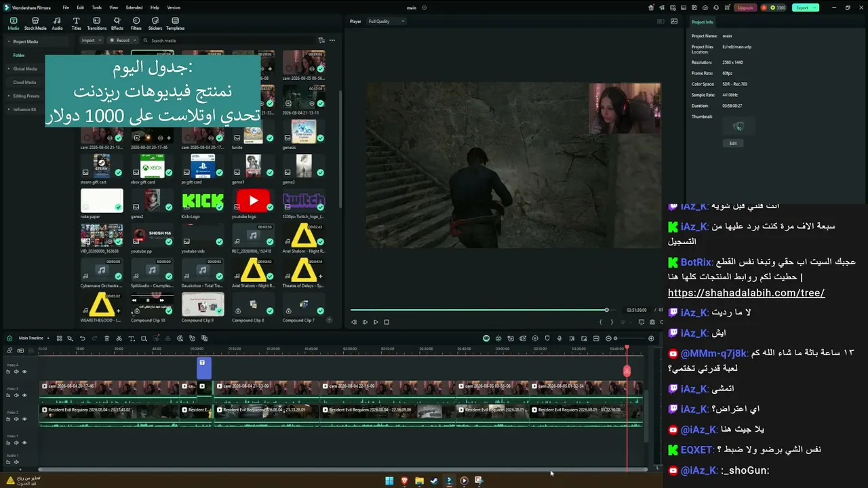Open the Filters panel
The image size is (868, 488).
(136, 24)
